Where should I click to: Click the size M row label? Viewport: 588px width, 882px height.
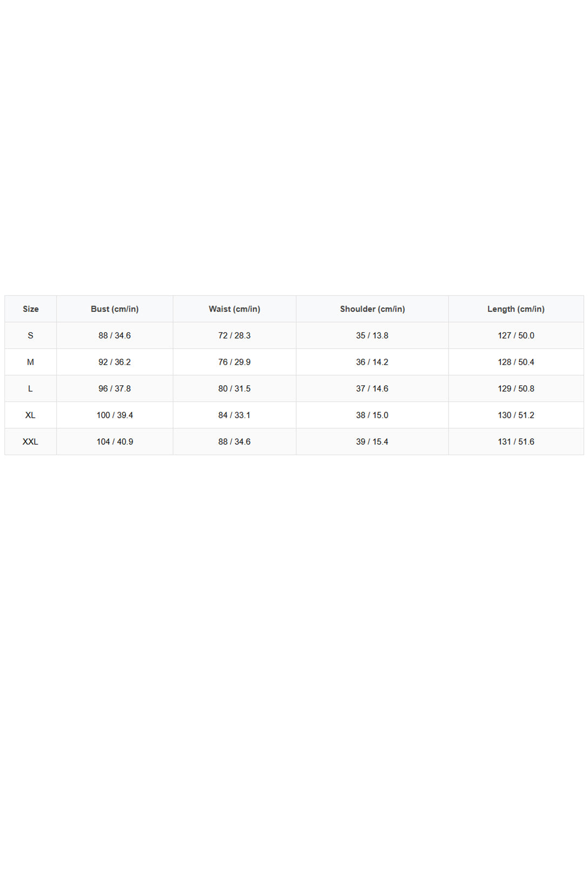pos(31,362)
